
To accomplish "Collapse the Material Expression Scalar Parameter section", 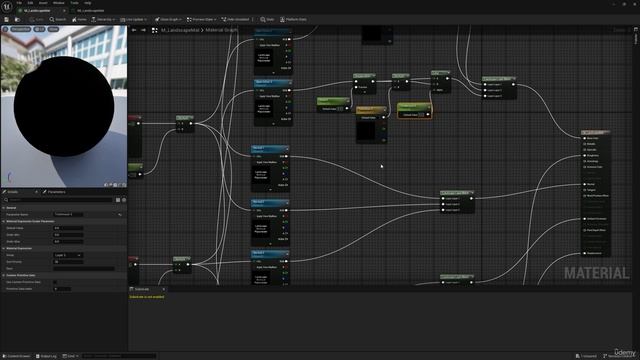I will pyautogui.click(x=4, y=221).
